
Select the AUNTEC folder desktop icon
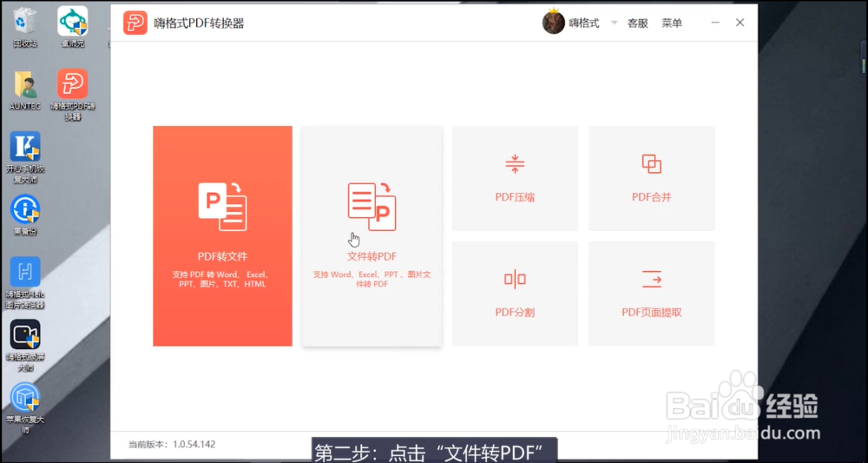tap(25, 90)
